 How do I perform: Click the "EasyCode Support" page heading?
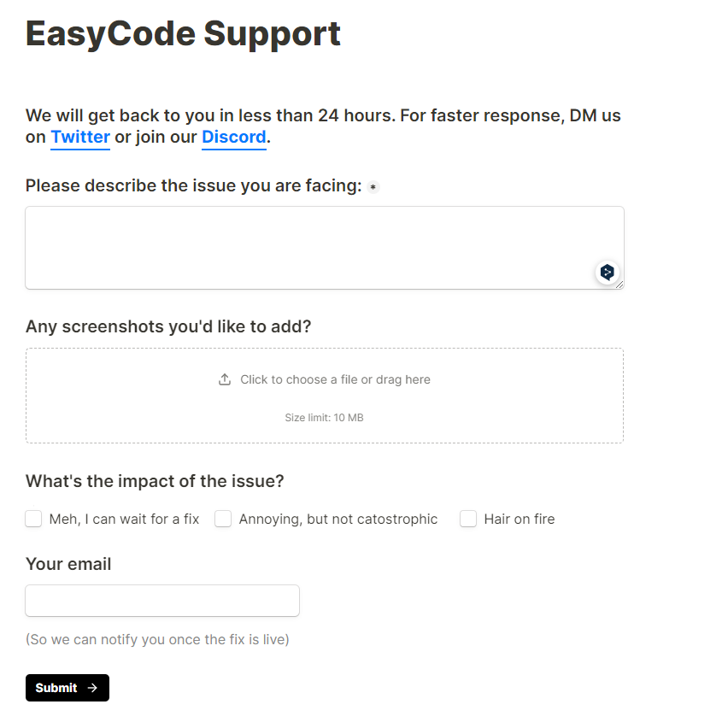(x=183, y=33)
